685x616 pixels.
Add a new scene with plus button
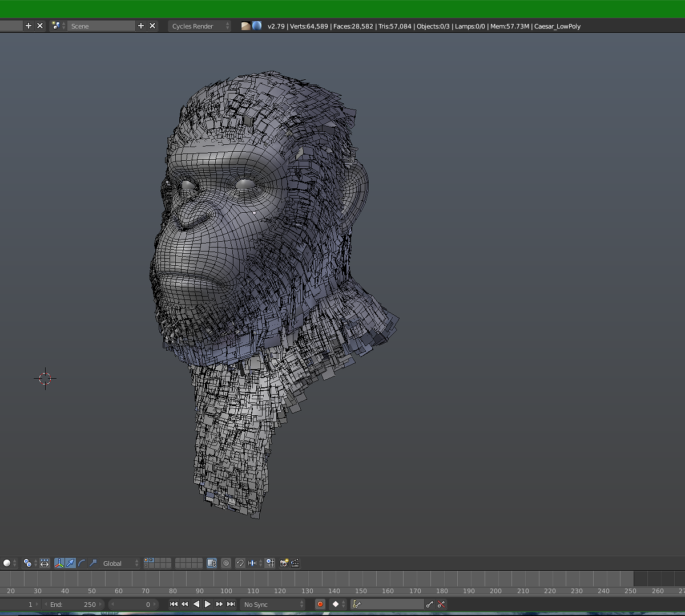(141, 26)
